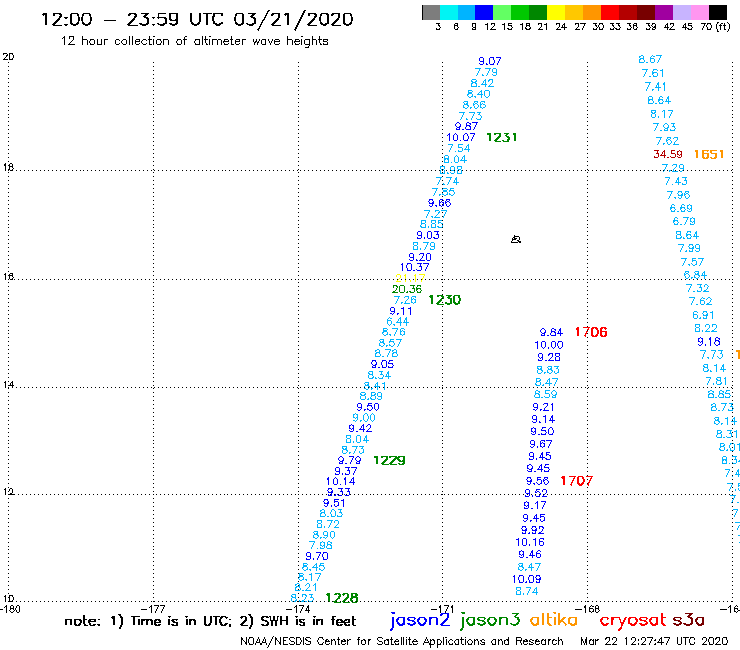Select the 'cryosat' satellite label
This screenshot has width=740, height=650.
point(633,620)
